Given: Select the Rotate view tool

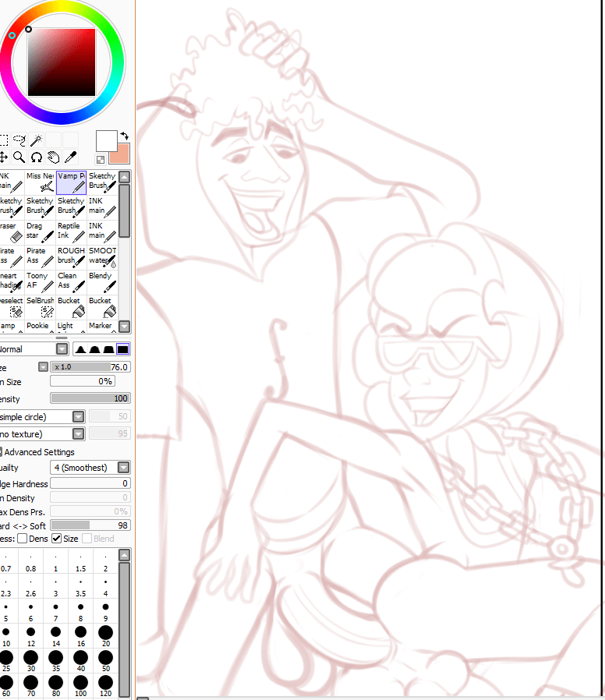Looking at the screenshot, I should [x=36, y=157].
